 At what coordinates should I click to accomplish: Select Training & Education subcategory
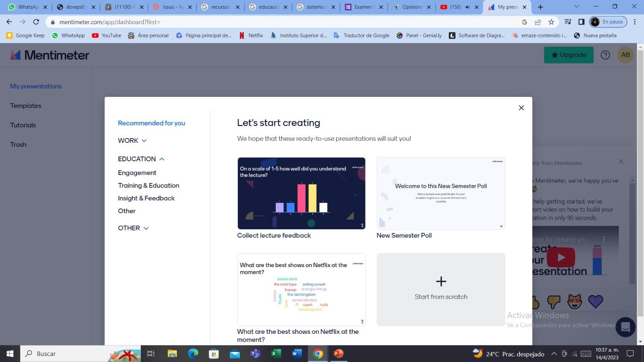click(x=149, y=185)
